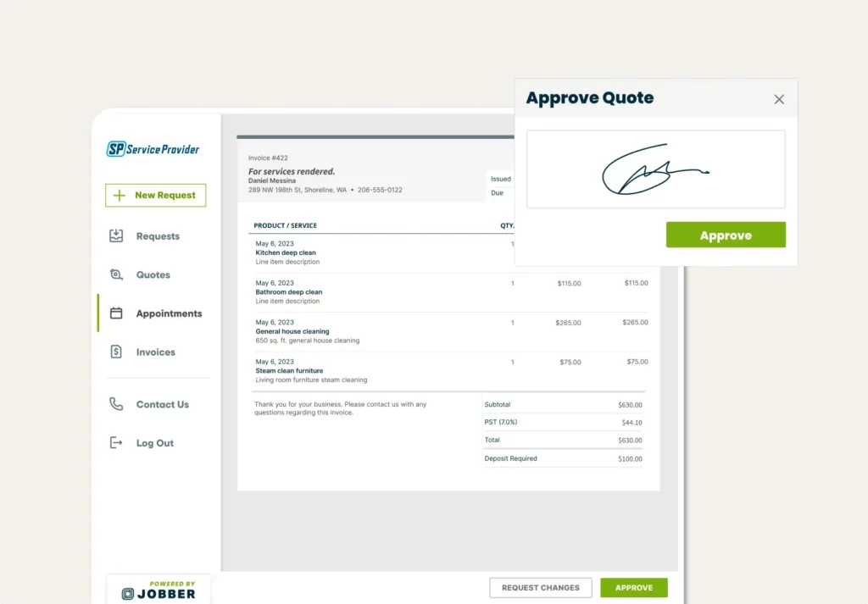Click the REQUEST CHANGES button
Viewport: 868px width, 604px height.
pyautogui.click(x=541, y=587)
